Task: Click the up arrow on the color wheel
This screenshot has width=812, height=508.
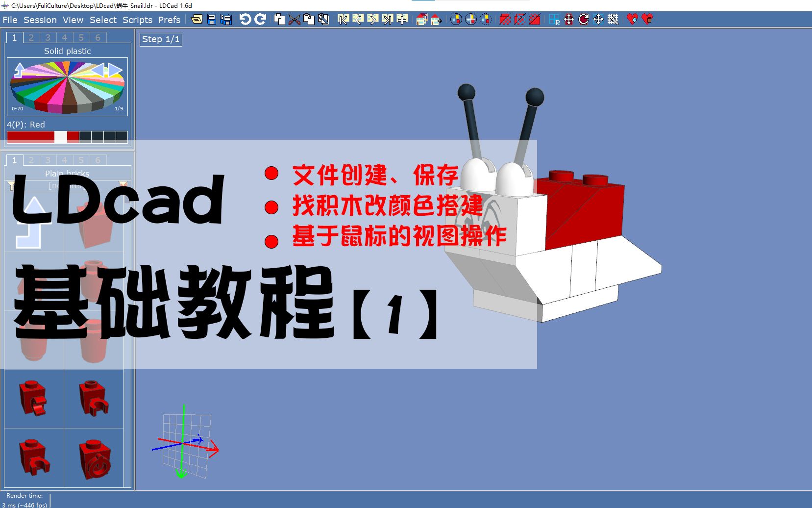Action: [20, 70]
